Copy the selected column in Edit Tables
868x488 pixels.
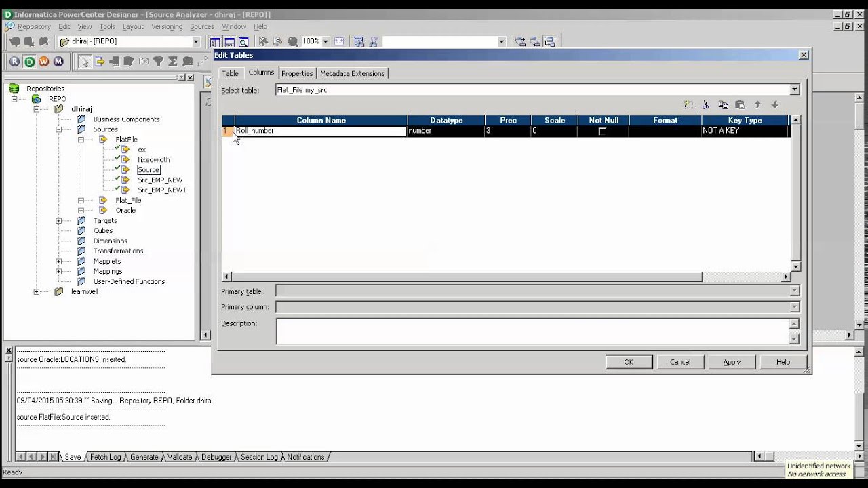(x=723, y=105)
